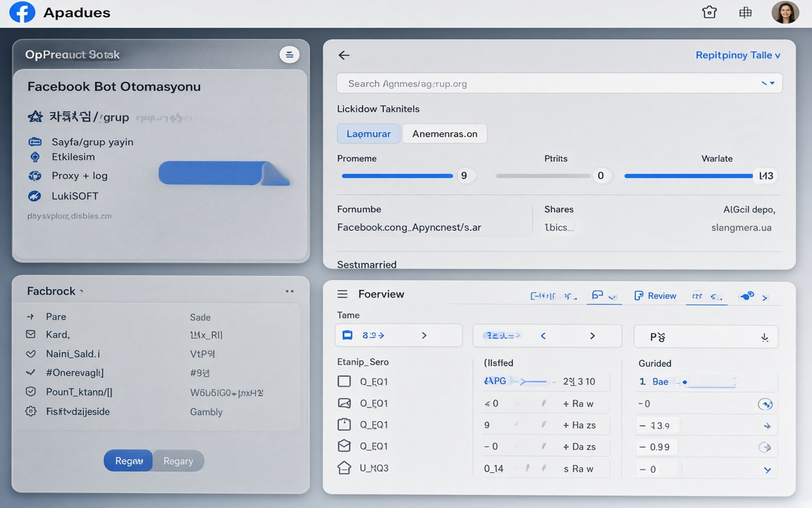The height and width of the screenshot is (508, 812).
Task: Click the Search Agnmes/agrup.org input field
Action: click(x=559, y=83)
